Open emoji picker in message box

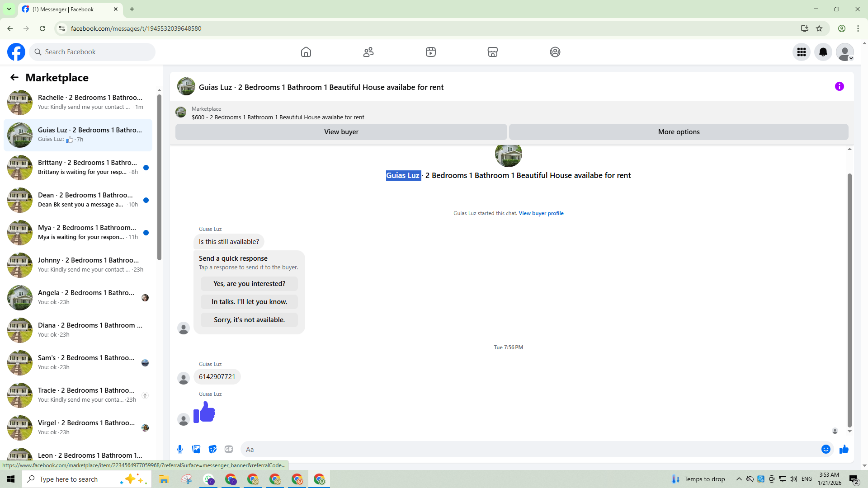click(x=826, y=449)
